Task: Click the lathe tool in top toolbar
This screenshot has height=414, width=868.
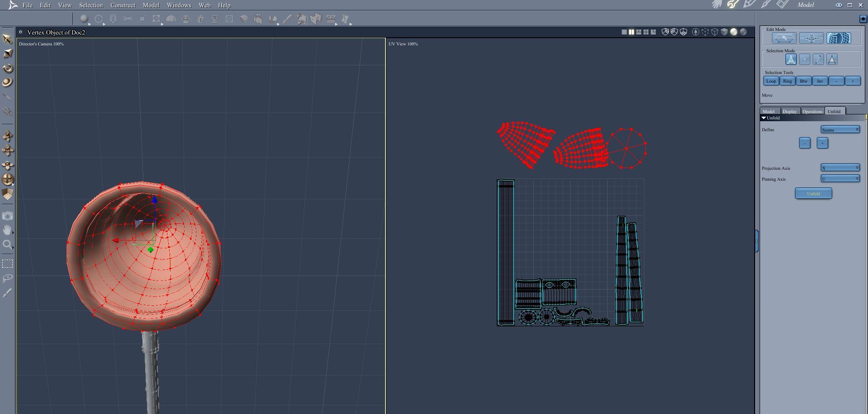Action: tap(215, 19)
